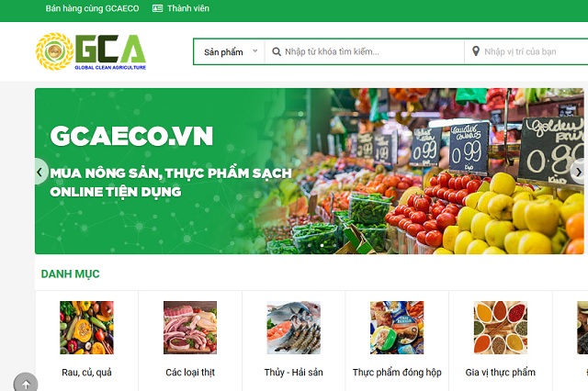Open the Các loại thịt category image
The height and width of the screenshot is (391, 588).
[190, 328]
